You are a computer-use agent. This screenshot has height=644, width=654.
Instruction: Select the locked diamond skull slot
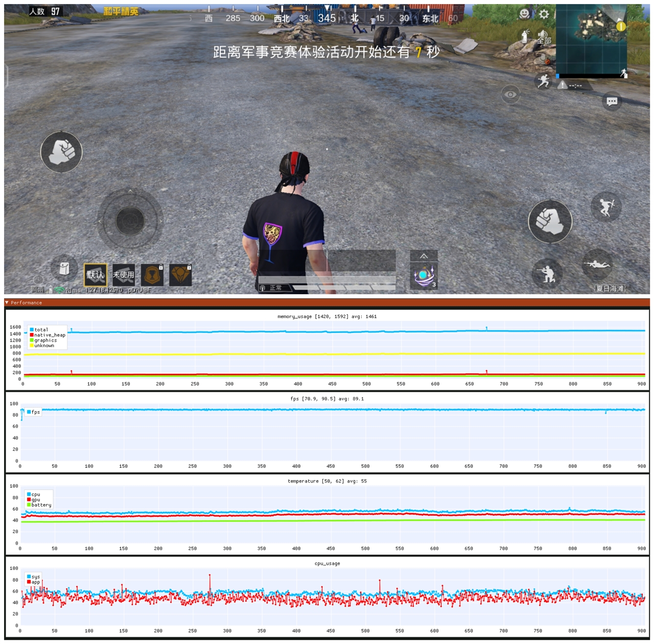(x=180, y=275)
